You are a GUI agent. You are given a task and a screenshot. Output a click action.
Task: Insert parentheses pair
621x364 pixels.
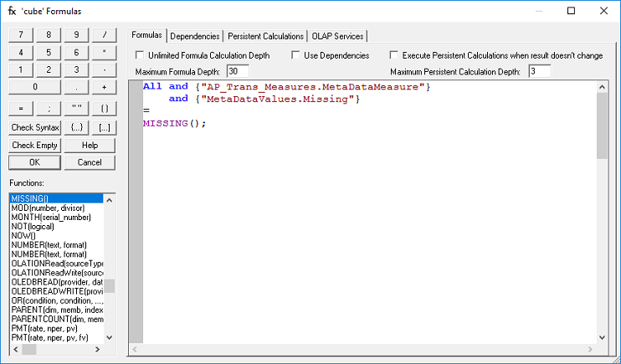(104, 109)
